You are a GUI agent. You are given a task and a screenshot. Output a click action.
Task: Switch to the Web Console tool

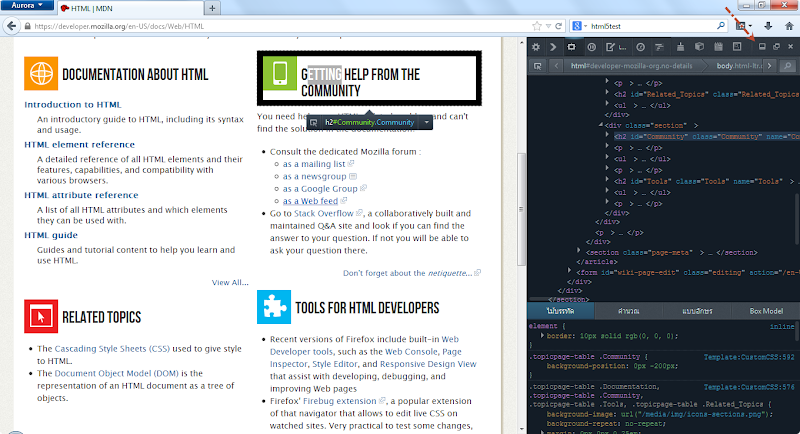[x=553, y=47]
